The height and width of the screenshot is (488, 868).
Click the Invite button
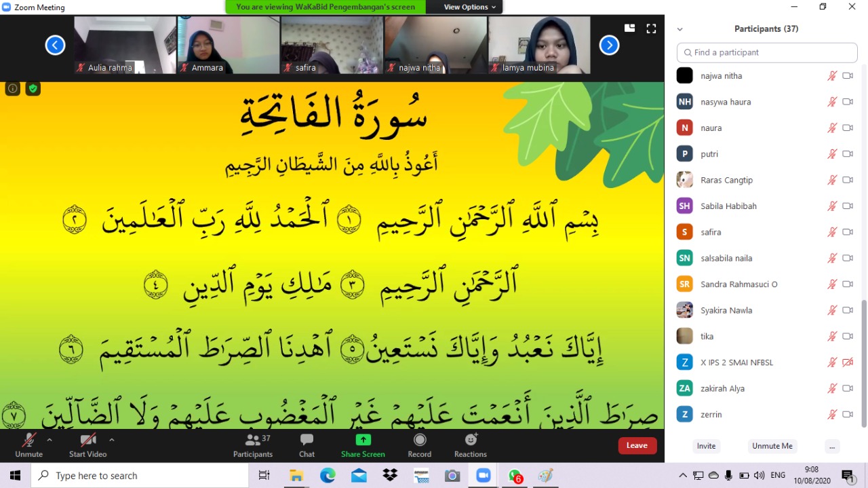click(x=706, y=446)
